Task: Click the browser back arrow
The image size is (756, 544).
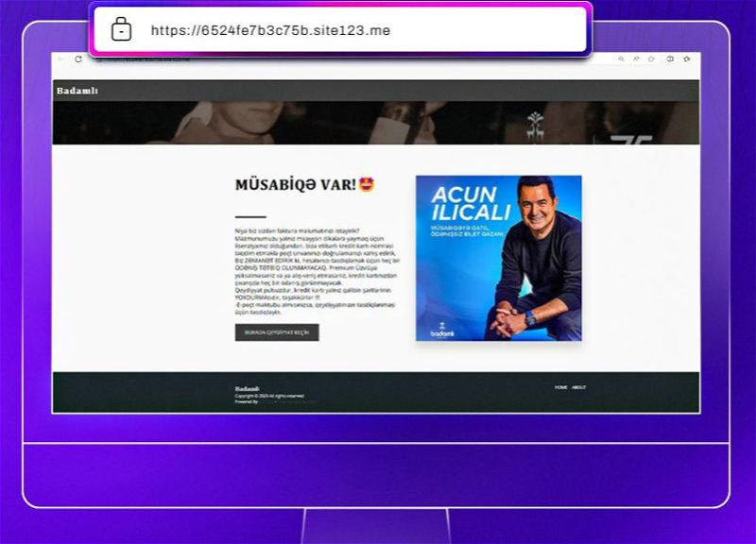Action: [x=62, y=59]
